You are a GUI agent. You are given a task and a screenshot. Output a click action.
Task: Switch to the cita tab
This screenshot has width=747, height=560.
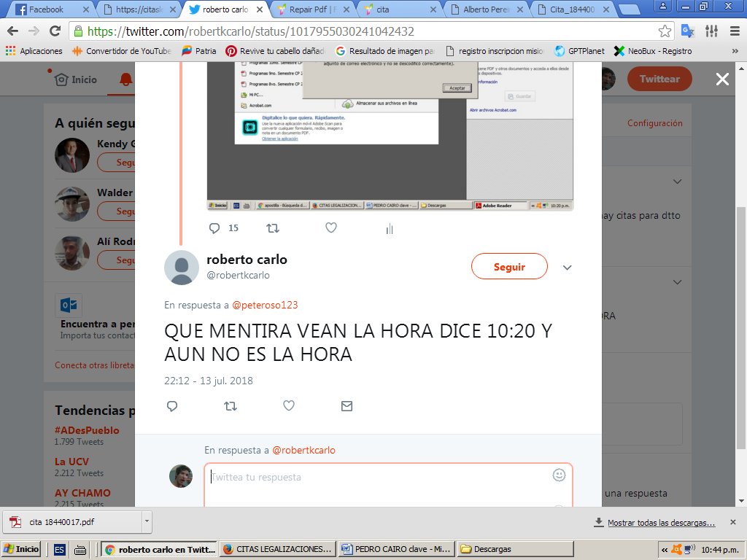(400, 9)
